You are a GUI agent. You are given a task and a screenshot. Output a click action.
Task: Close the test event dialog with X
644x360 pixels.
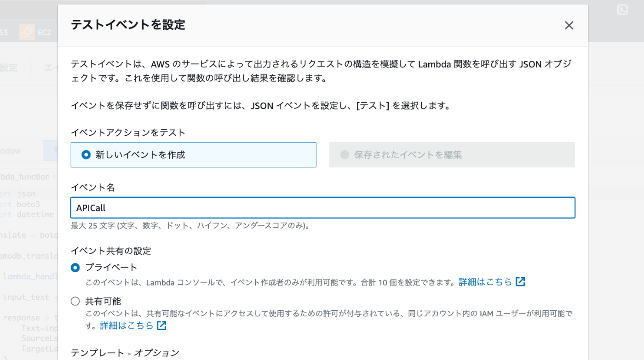click(x=569, y=26)
